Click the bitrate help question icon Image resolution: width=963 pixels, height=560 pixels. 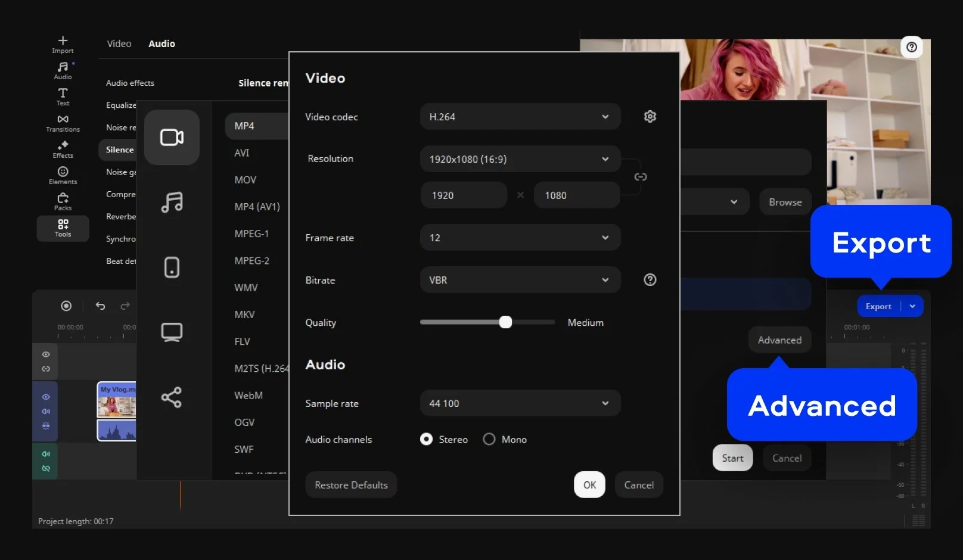pyautogui.click(x=650, y=280)
